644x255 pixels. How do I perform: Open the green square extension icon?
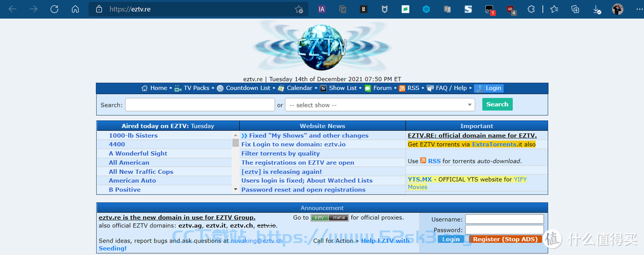click(405, 9)
